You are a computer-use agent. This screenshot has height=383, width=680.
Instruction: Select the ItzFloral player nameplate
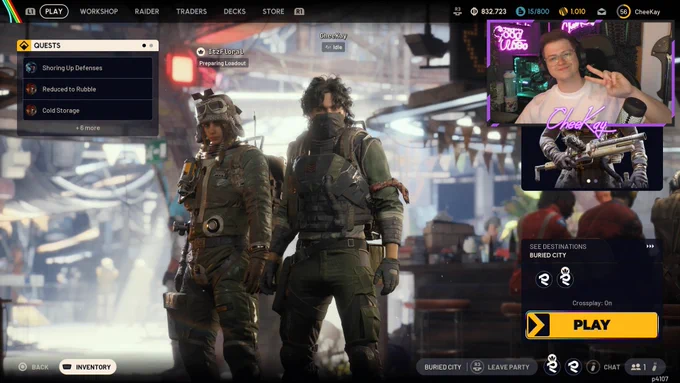[x=226, y=52]
